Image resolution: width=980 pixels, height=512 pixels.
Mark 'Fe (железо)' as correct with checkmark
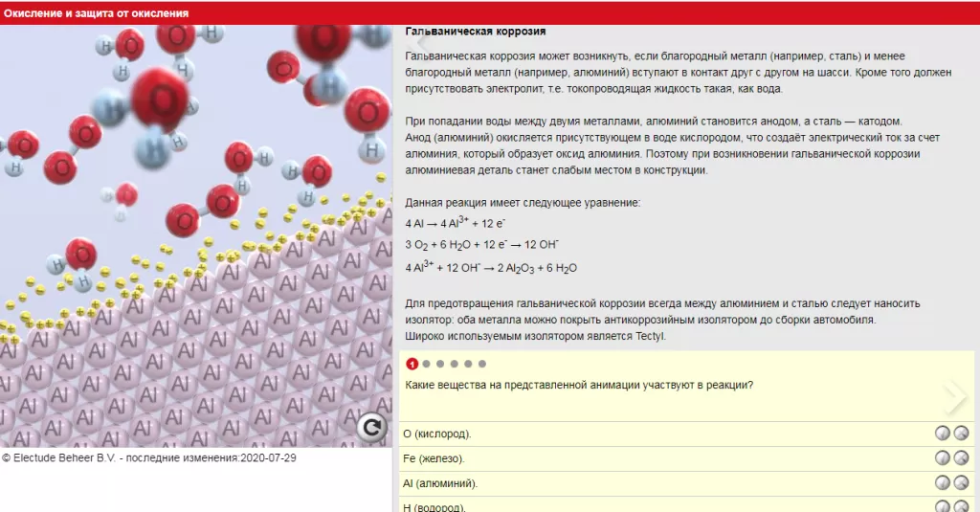(x=943, y=458)
